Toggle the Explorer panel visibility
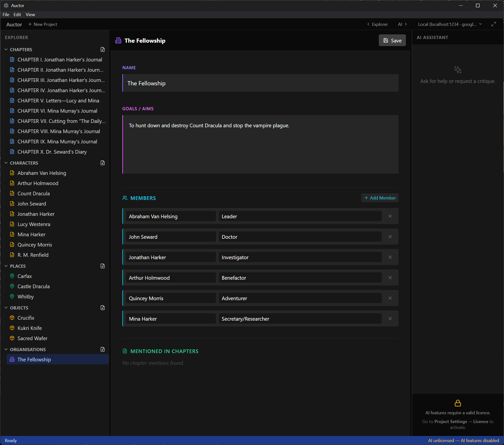This screenshot has width=504, height=445. coord(378,24)
